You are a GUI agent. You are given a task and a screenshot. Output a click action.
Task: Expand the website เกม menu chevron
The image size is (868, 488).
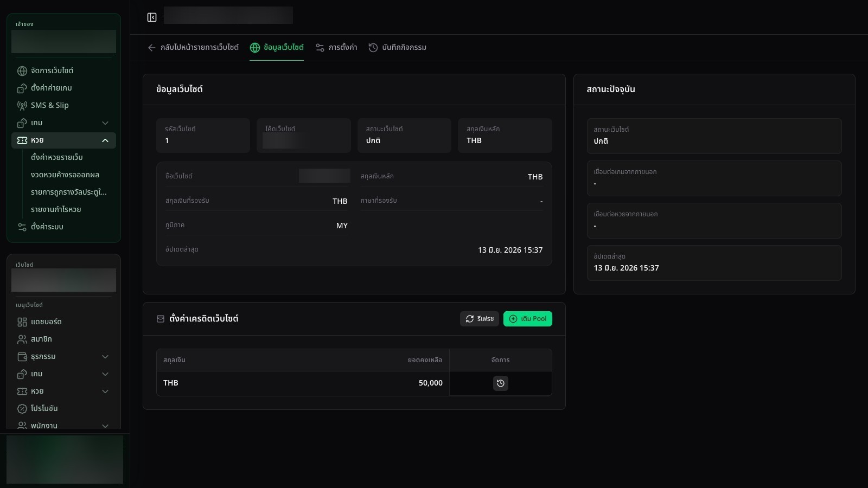point(105,374)
